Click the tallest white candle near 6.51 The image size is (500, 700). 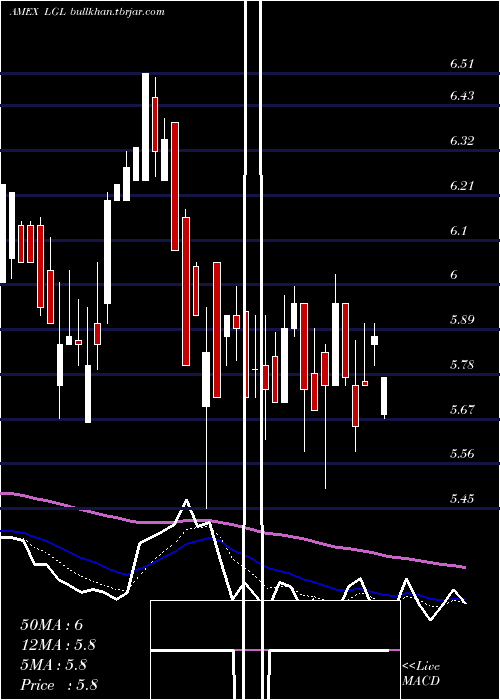tap(146, 127)
